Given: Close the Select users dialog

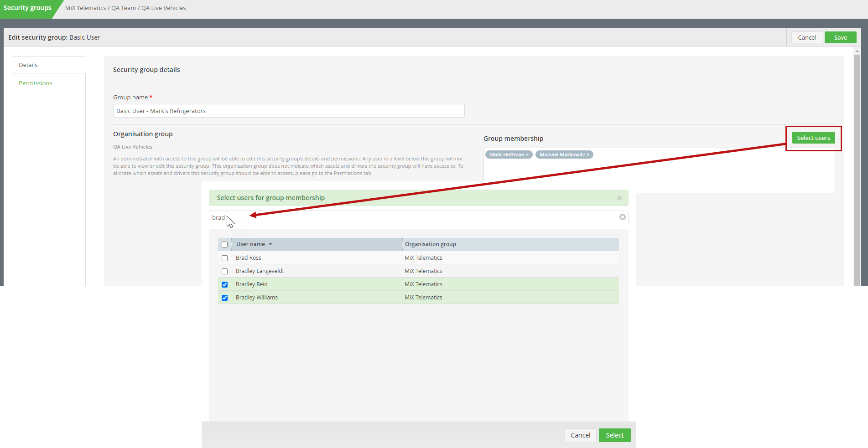Looking at the screenshot, I should coord(619,198).
